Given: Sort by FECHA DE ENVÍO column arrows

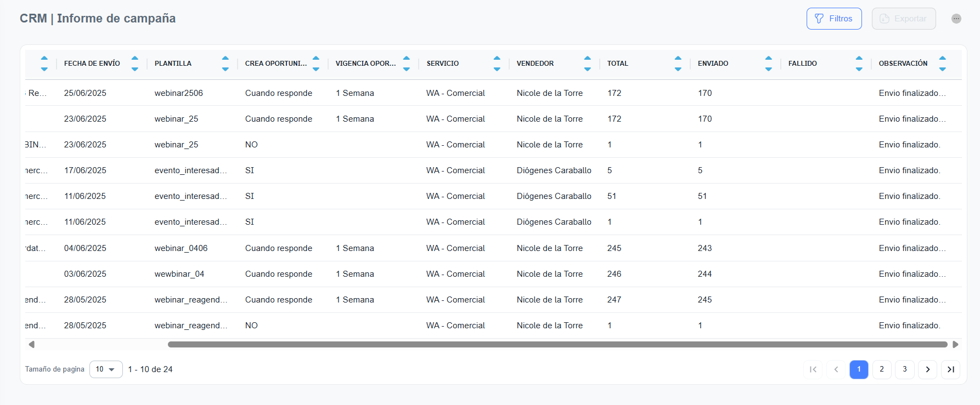Looking at the screenshot, I should 135,64.
